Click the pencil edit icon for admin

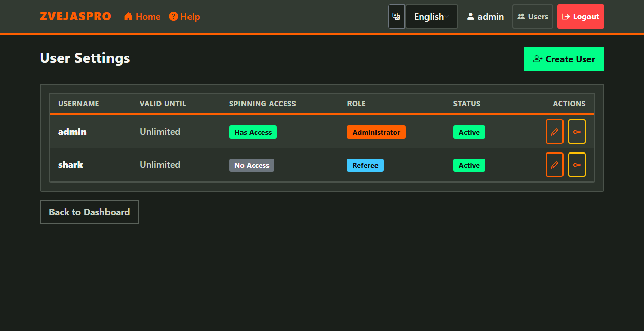554,132
